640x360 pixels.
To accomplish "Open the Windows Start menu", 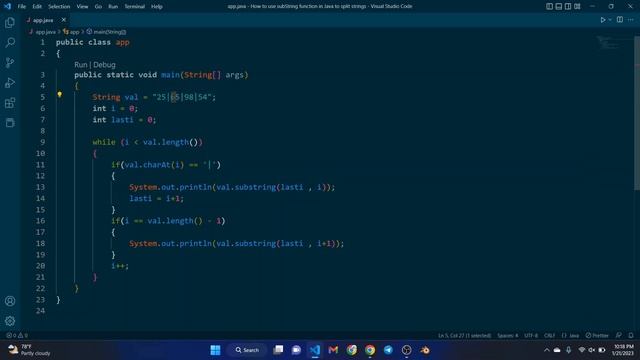I will coord(215,350).
